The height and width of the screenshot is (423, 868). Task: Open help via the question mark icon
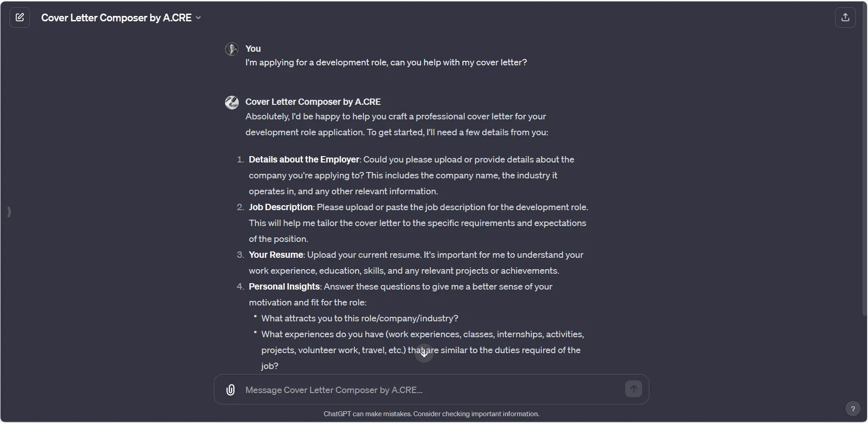coord(853,408)
